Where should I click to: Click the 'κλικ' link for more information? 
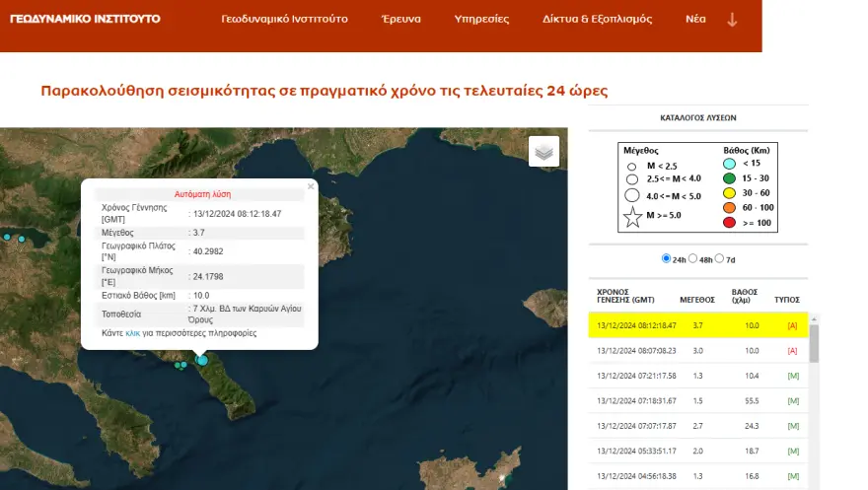[133, 333]
